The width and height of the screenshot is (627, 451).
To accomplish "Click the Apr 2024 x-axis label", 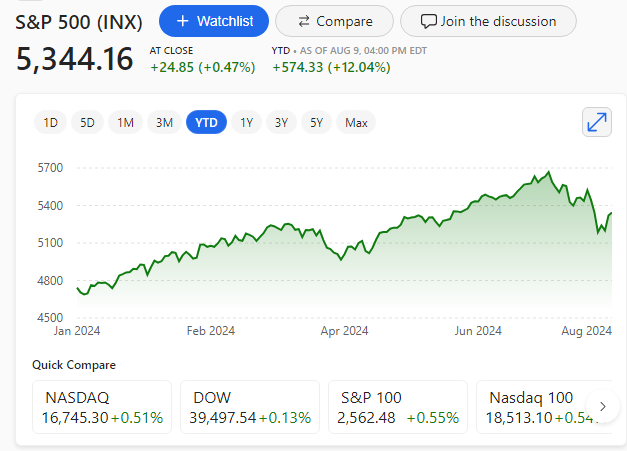I will pyautogui.click(x=344, y=331).
